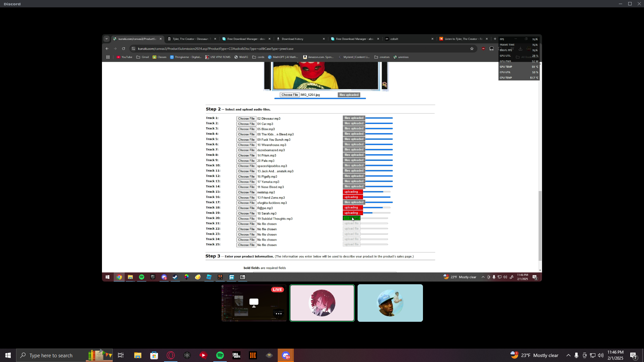The height and width of the screenshot is (362, 644).
Task: Click Discord icon with 9+ badge
Action: (x=286, y=355)
